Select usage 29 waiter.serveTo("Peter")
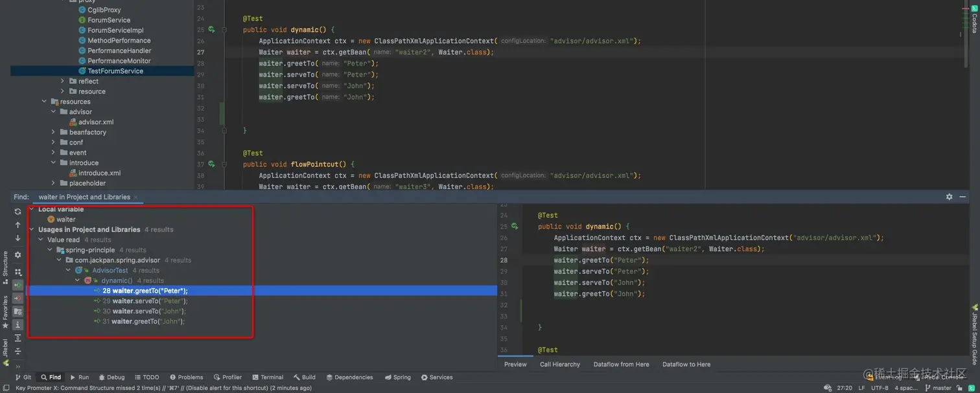 click(x=141, y=301)
